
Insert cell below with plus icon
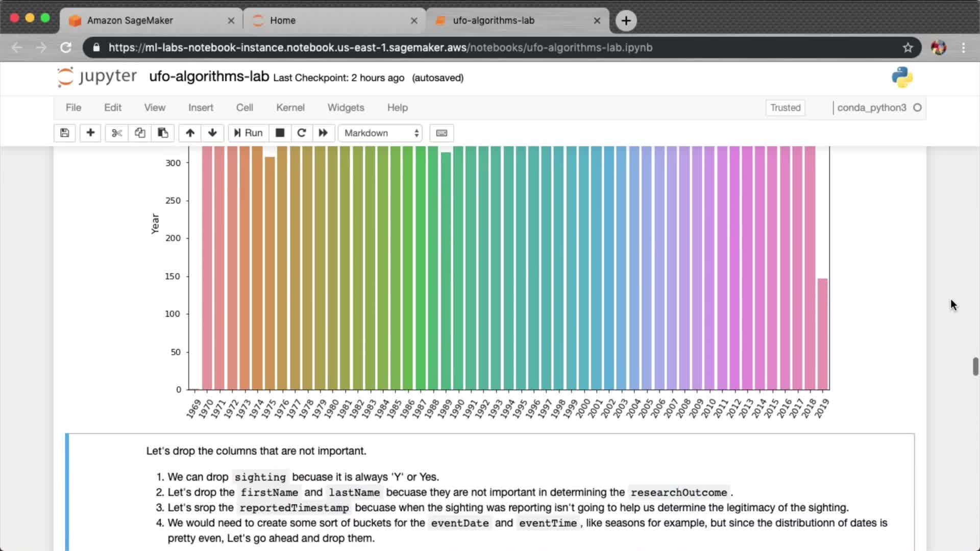coord(90,133)
